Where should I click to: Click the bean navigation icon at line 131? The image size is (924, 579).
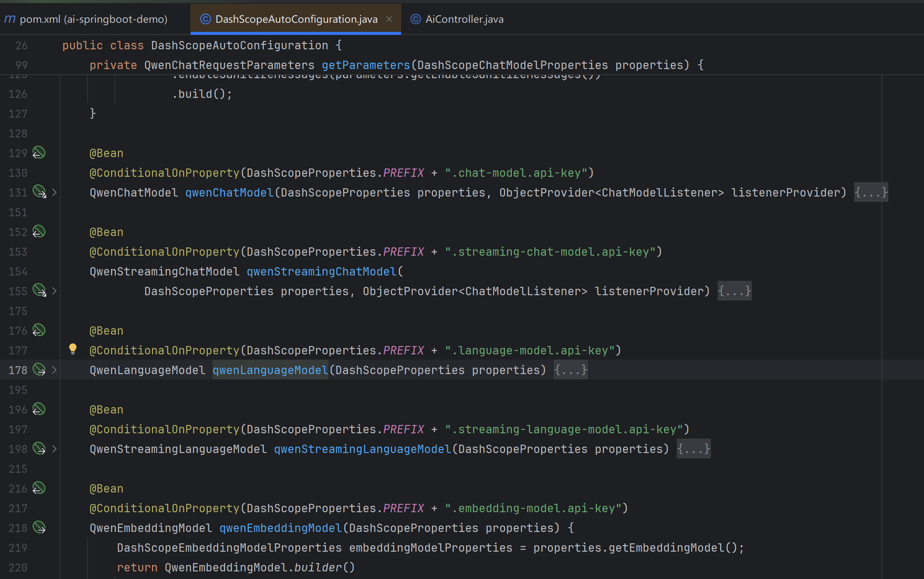39,192
